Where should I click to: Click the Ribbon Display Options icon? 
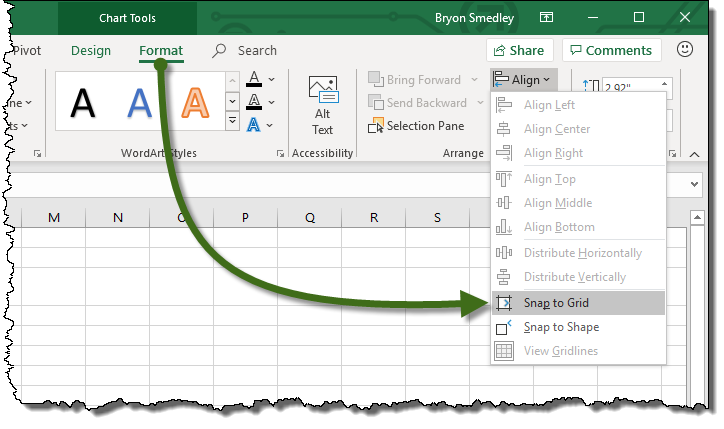click(545, 18)
